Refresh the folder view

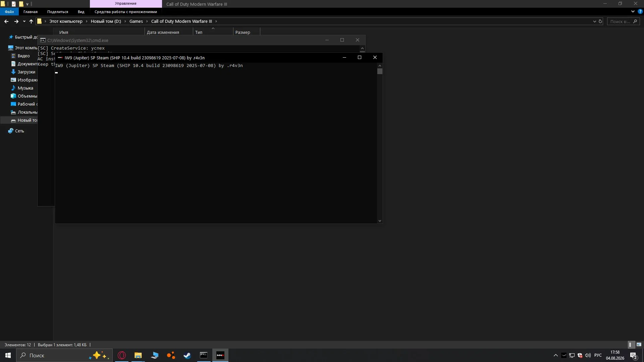pyautogui.click(x=600, y=21)
